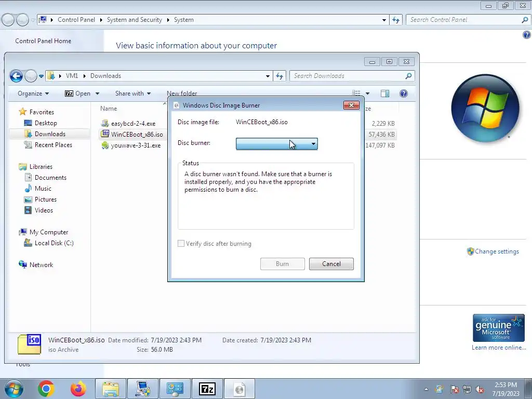Open the taskbar clock showing 2:53 PM
The image size is (532, 399).
506,389
